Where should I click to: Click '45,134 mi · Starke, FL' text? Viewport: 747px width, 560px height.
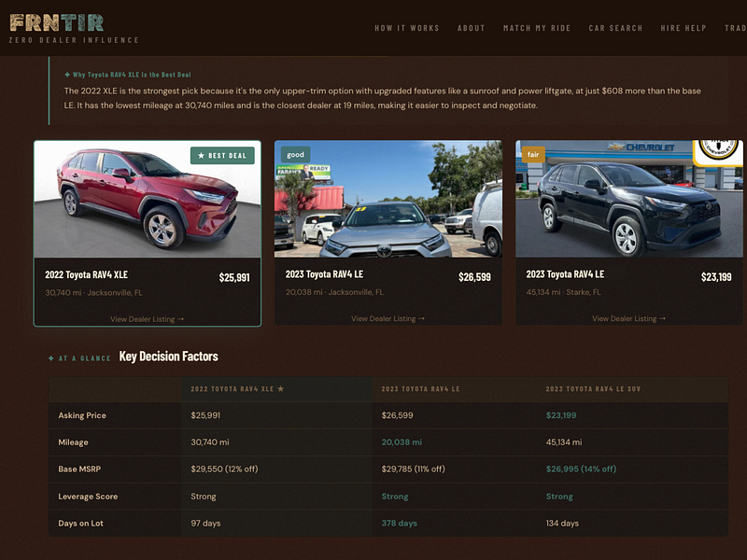point(564,292)
